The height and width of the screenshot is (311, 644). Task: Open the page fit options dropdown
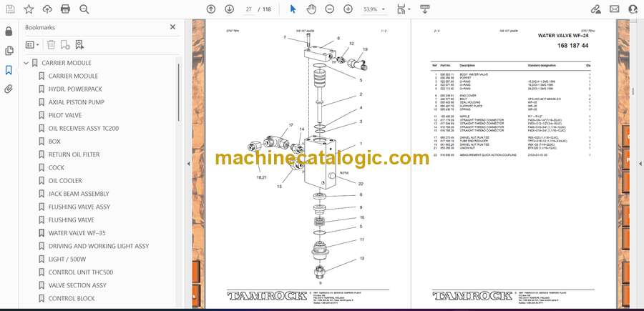403,9
